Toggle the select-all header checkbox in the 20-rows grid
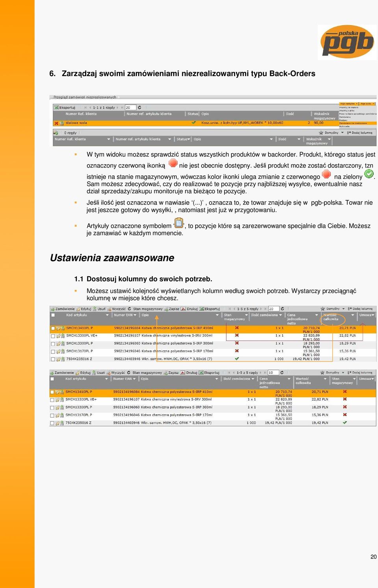The image size is (378, 588). pos(53,315)
